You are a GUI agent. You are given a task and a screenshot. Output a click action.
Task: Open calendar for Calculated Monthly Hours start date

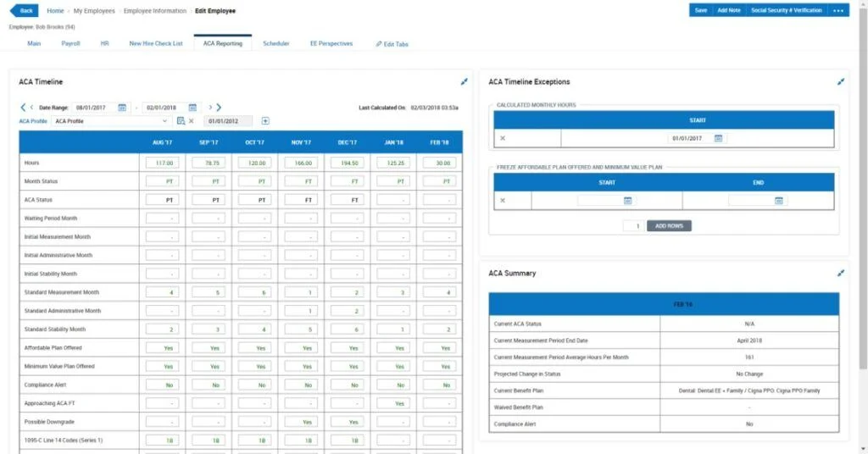(718, 138)
